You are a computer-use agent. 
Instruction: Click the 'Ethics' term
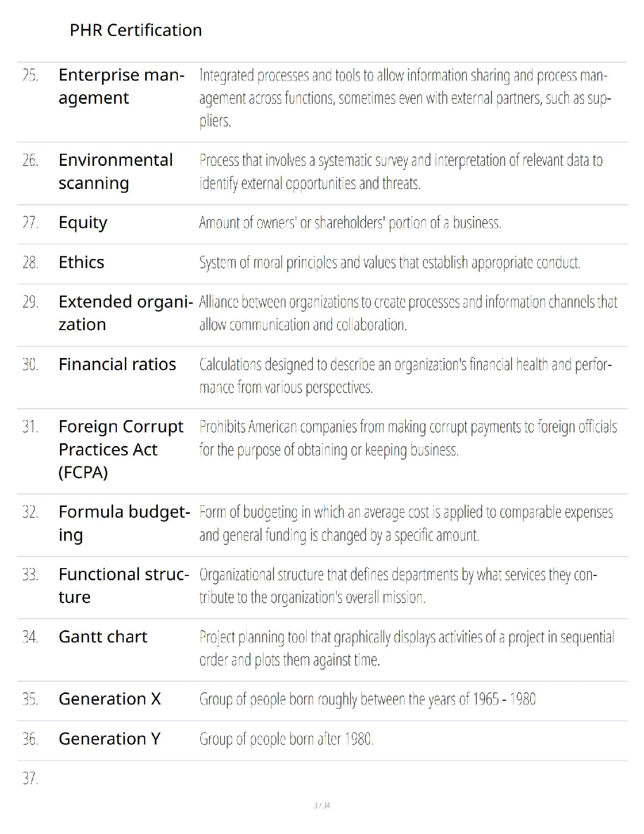pos(81,262)
